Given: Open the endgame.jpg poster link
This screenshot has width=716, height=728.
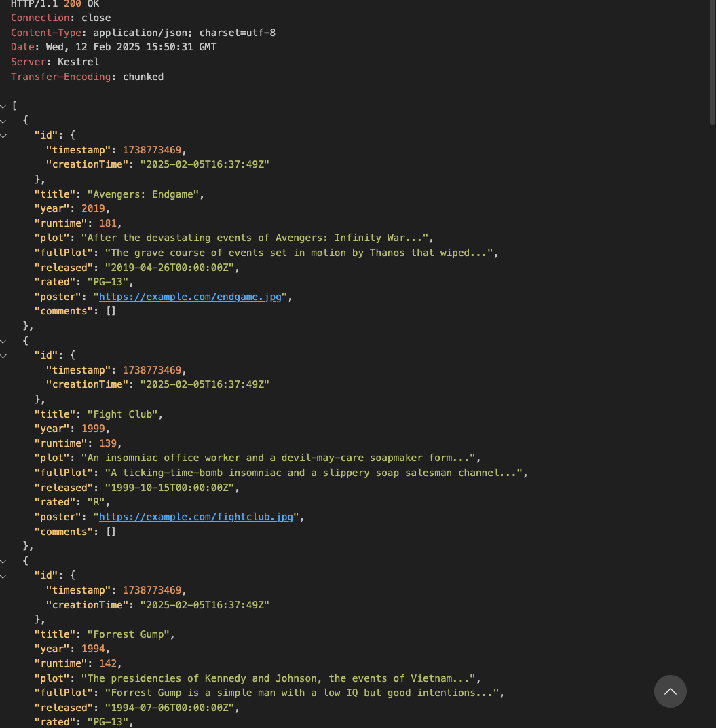Looking at the screenshot, I should [190, 297].
